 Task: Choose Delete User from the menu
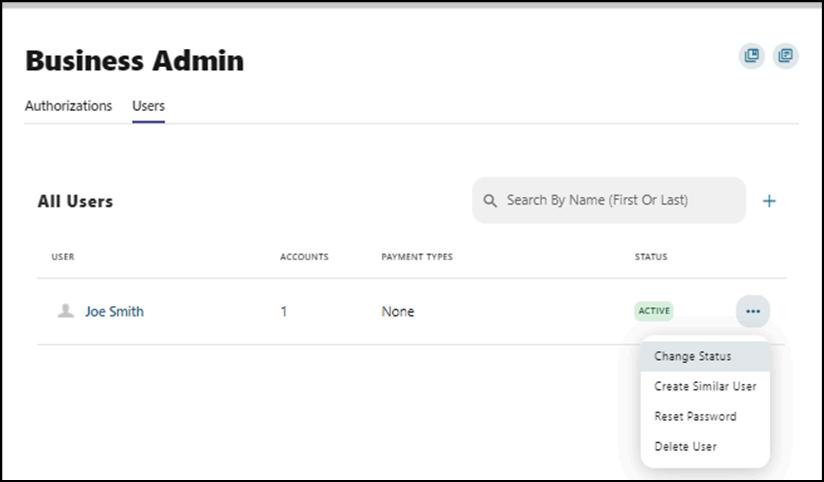click(685, 446)
